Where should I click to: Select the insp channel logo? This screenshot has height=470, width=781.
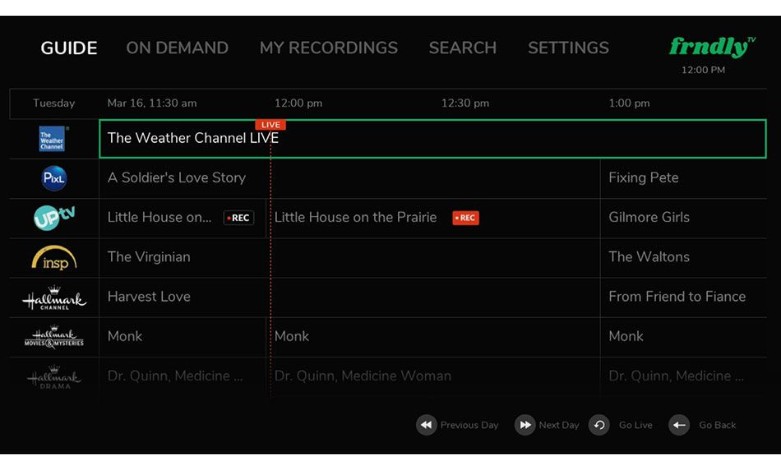click(54, 258)
